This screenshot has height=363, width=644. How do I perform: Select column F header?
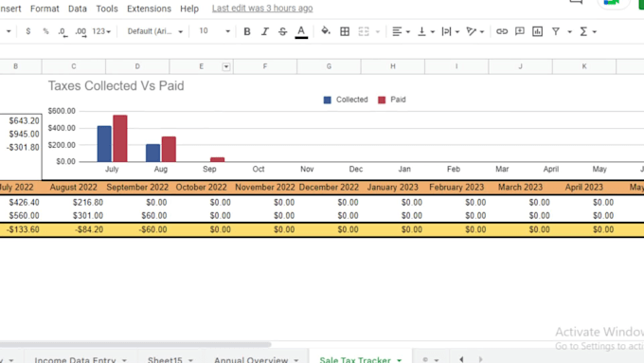(265, 66)
